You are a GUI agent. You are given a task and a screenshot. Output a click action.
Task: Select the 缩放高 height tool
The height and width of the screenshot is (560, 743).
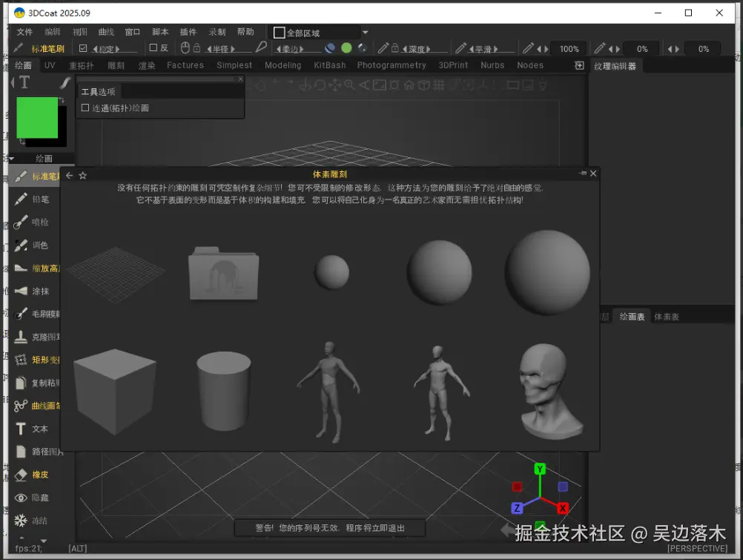coord(36,269)
